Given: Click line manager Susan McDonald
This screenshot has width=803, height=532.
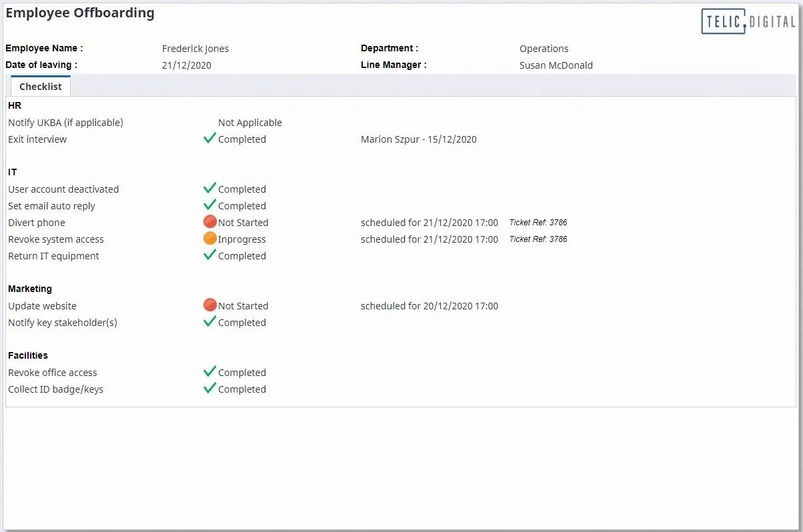Looking at the screenshot, I should point(556,65).
